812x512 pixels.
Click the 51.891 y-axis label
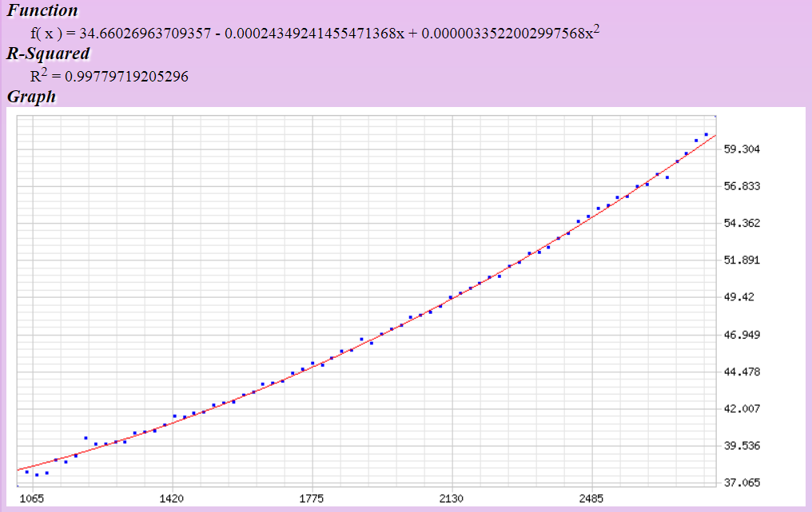(x=742, y=260)
